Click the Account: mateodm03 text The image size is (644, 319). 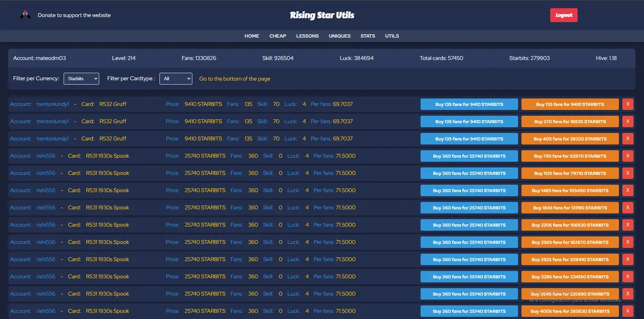[x=40, y=58]
